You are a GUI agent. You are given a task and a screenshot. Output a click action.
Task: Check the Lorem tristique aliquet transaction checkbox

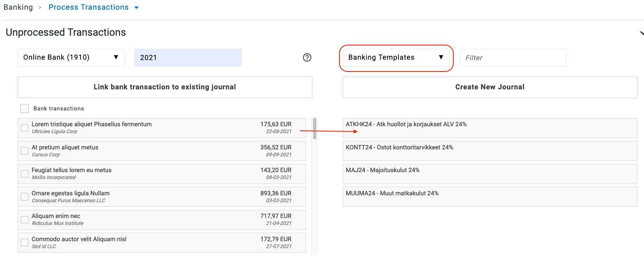point(25,128)
